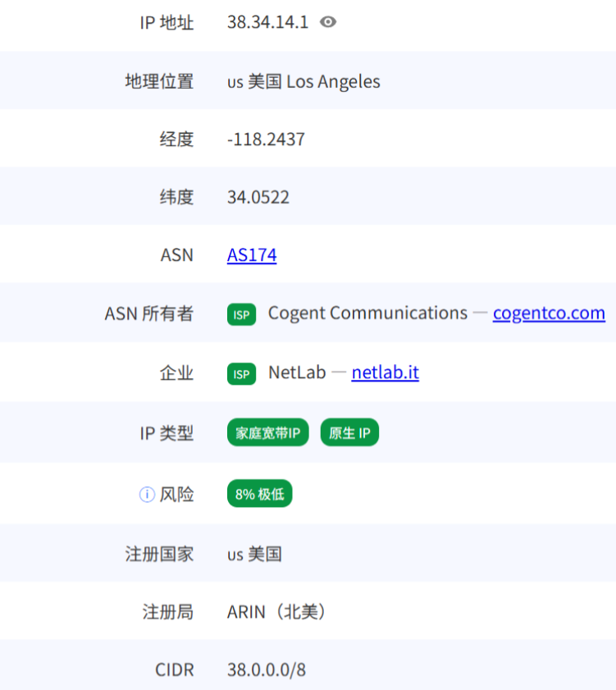Toggle IP address visibility eye icon
Image resolution: width=616 pixels, height=690 pixels.
(328, 22)
